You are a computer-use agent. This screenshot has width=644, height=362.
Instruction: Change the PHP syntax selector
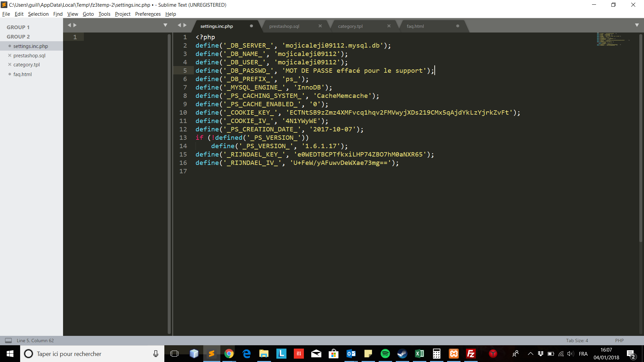pyautogui.click(x=619, y=341)
